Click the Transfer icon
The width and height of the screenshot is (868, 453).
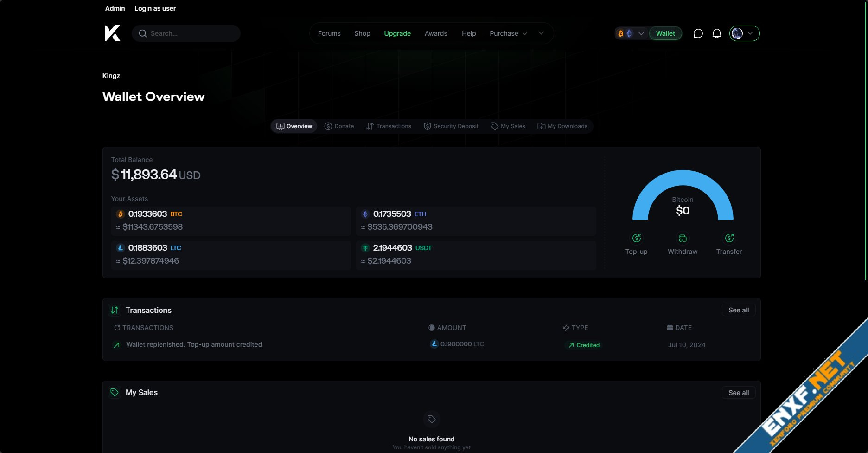coord(729,238)
